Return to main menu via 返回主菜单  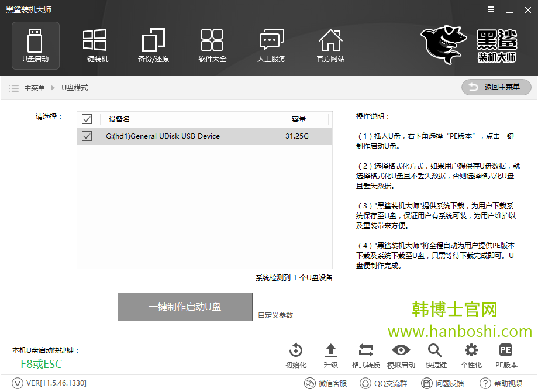click(496, 87)
